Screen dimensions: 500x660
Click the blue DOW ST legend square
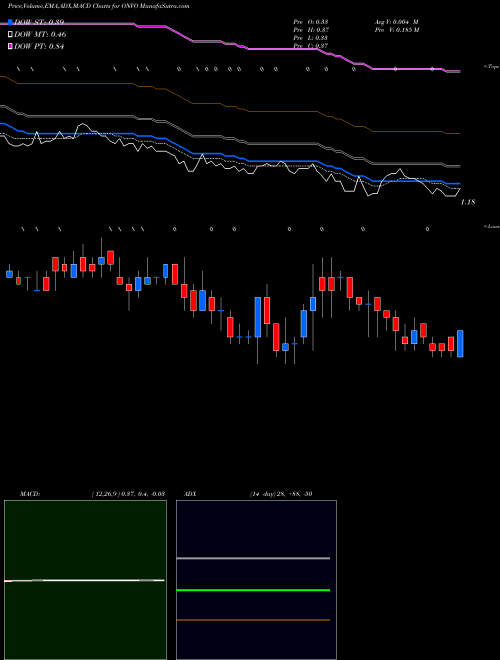[x=10, y=22]
